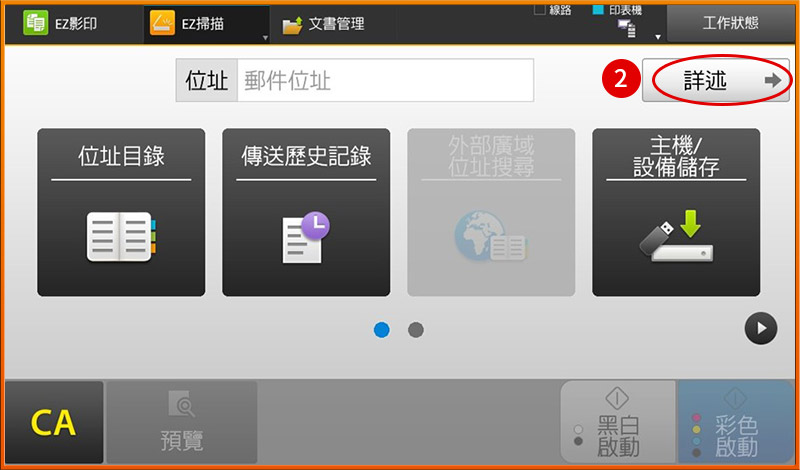Start color scan with 彩色啟動
This screenshot has height=470, width=800.
(735, 423)
